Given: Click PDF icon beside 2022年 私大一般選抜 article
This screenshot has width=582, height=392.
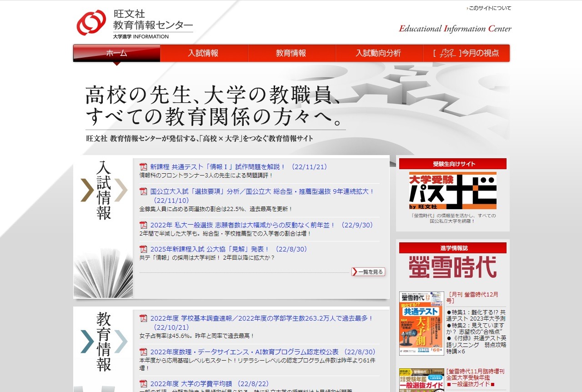Looking at the screenshot, I should pos(143,225).
